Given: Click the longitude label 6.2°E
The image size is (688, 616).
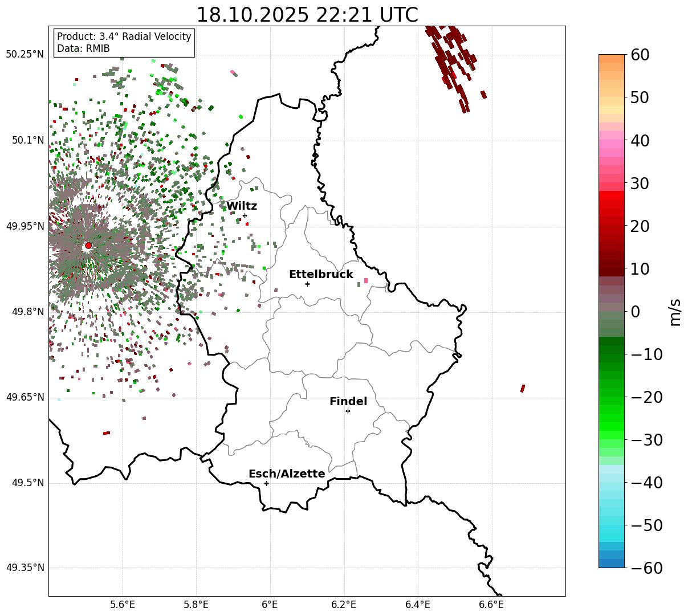Looking at the screenshot, I should (x=344, y=605).
